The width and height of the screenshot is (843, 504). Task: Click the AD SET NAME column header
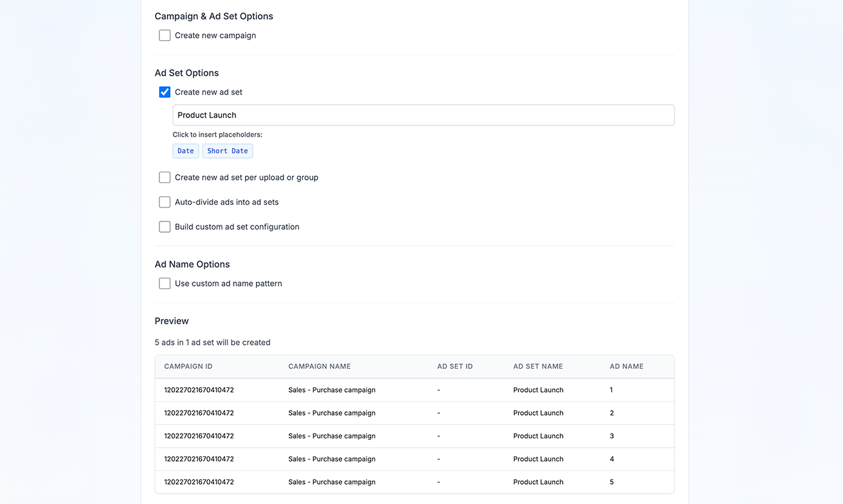(x=538, y=366)
